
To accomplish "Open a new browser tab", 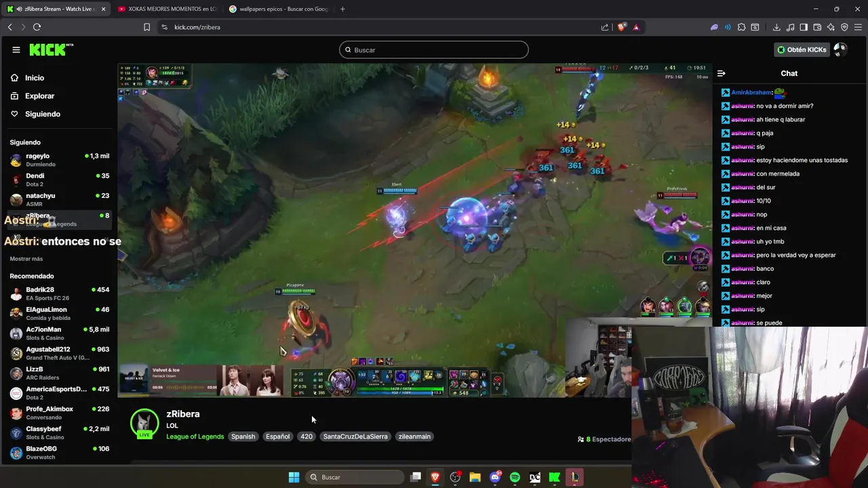I will pos(342,9).
